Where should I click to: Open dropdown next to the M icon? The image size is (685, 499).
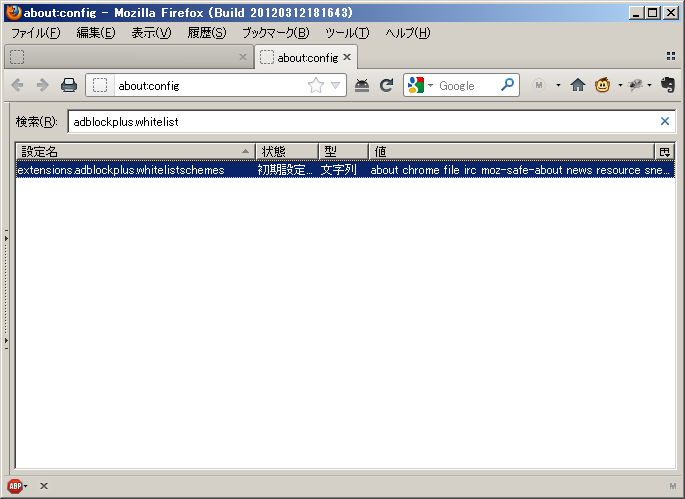click(x=558, y=85)
